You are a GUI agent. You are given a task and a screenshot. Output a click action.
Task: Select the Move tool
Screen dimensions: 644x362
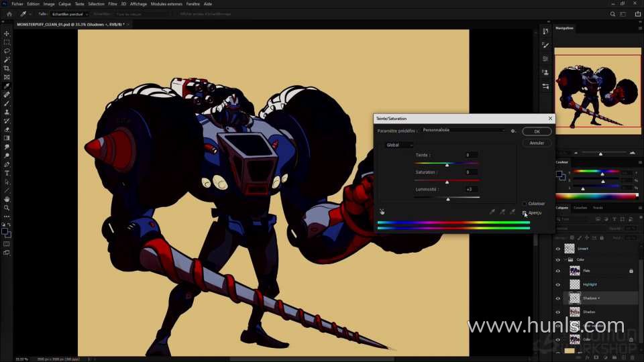(x=7, y=34)
